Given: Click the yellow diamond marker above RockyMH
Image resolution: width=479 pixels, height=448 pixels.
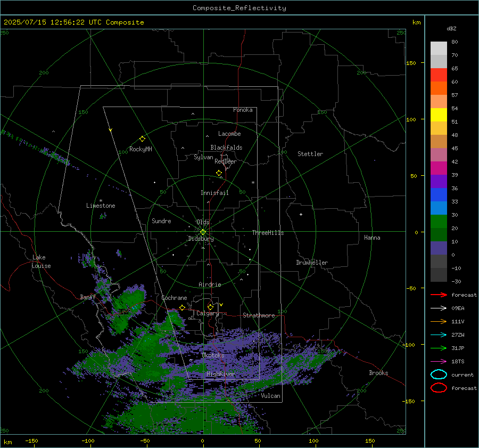Looking at the screenshot, I should tap(142, 139).
